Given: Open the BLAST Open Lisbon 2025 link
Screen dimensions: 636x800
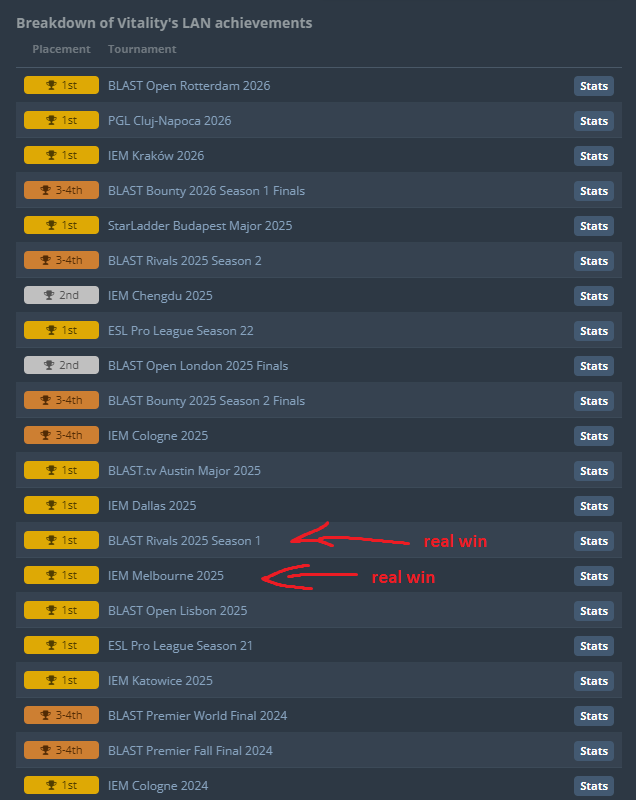Looking at the screenshot, I should 177,611.
